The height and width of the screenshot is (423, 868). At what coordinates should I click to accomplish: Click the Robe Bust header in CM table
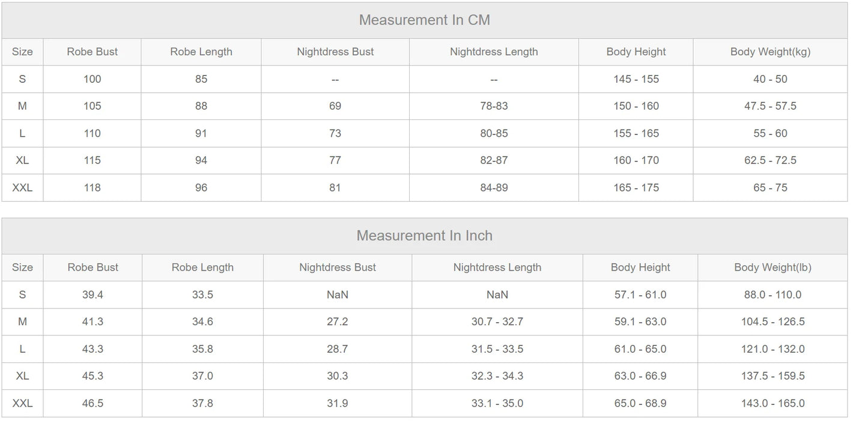click(x=92, y=52)
